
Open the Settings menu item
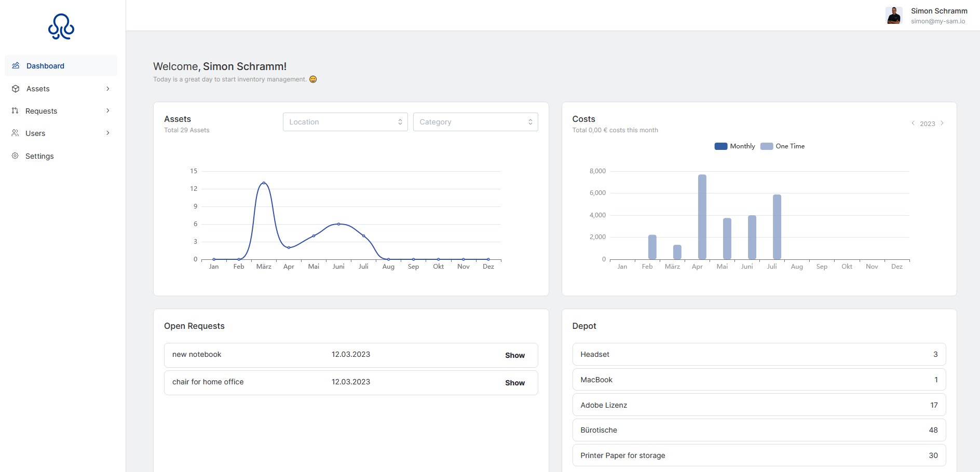tap(39, 156)
